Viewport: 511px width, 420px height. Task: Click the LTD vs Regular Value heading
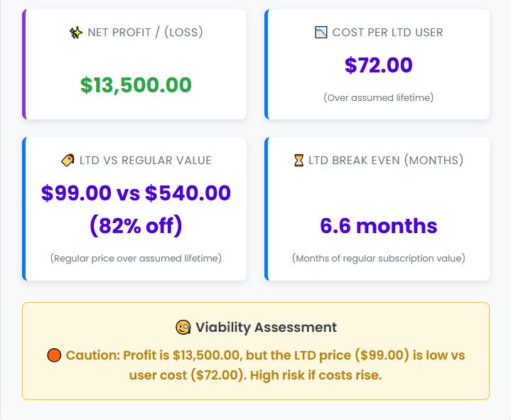(145, 161)
